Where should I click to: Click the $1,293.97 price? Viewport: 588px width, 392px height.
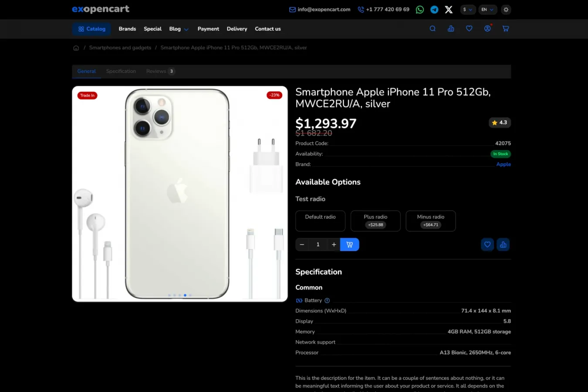tap(326, 124)
